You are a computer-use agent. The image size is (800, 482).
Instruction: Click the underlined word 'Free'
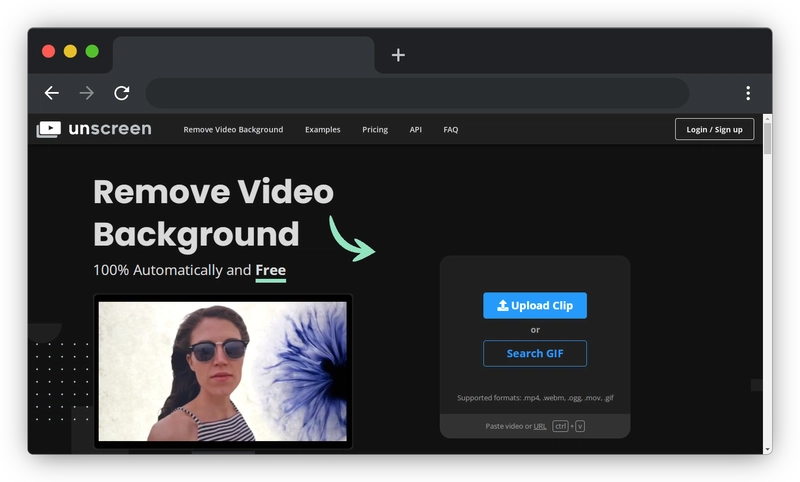click(x=270, y=270)
